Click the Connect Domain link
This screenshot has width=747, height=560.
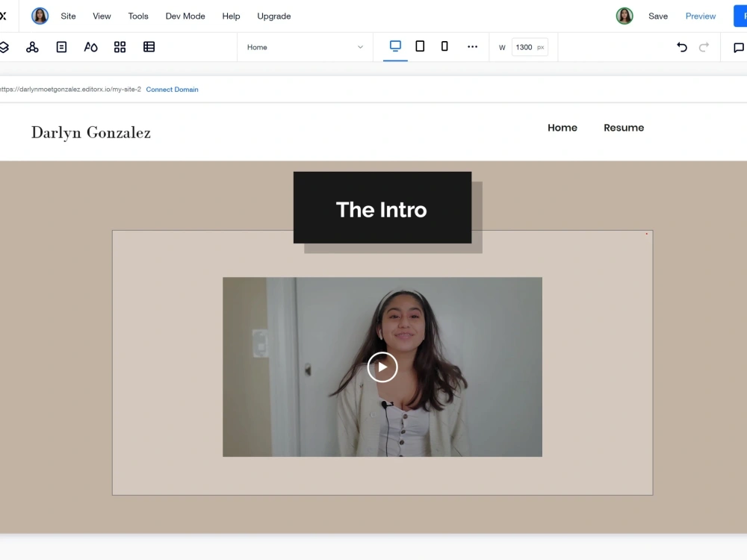172,90
